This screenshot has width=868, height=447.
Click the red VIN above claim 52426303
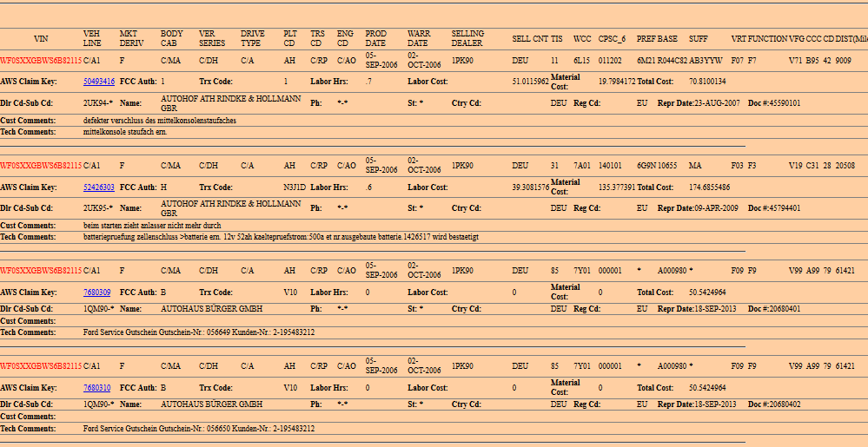[40, 165]
